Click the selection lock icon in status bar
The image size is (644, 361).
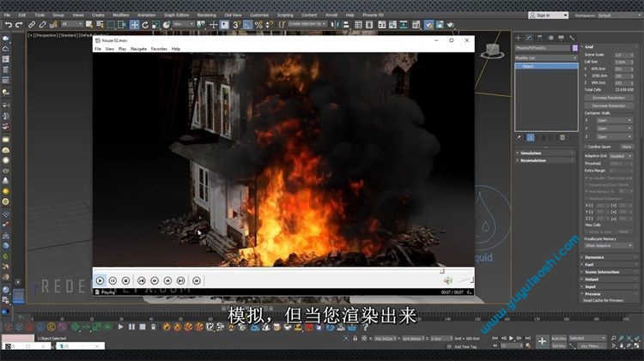pyautogui.click(x=355, y=339)
